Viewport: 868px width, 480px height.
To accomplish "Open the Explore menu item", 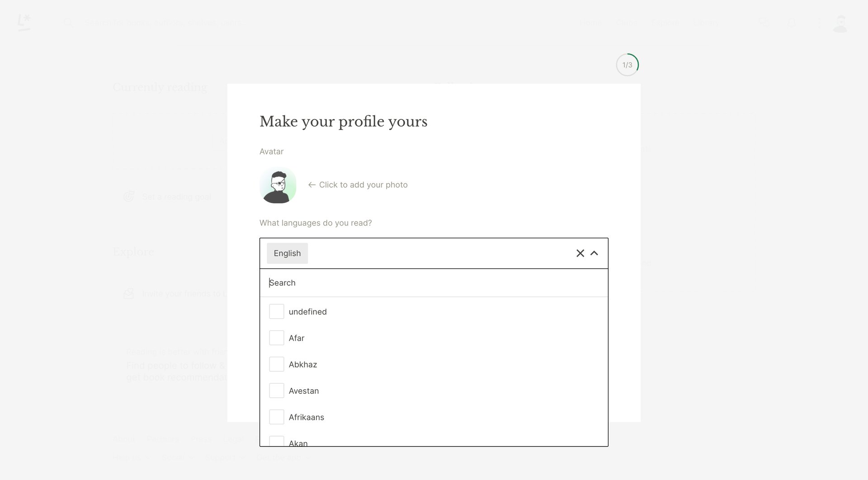I will (665, 23).
